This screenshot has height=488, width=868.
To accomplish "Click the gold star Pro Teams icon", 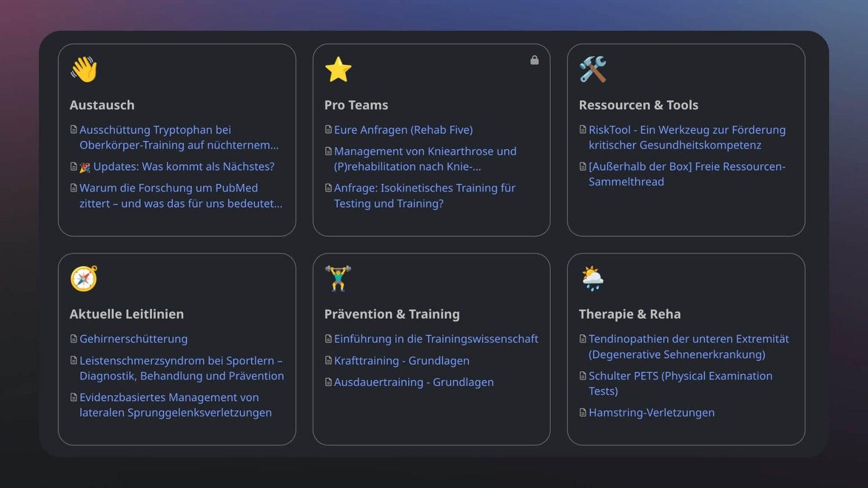I will pos(339,69).
